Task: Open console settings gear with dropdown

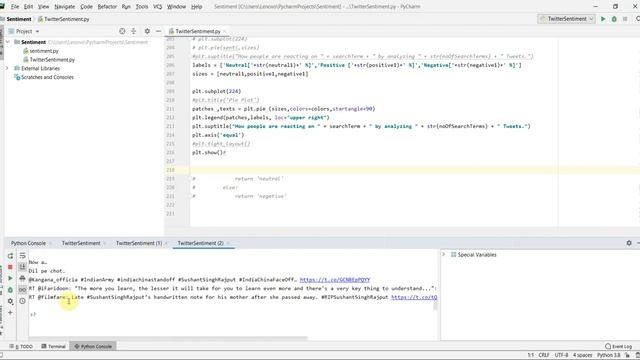Action: [10, 301]
